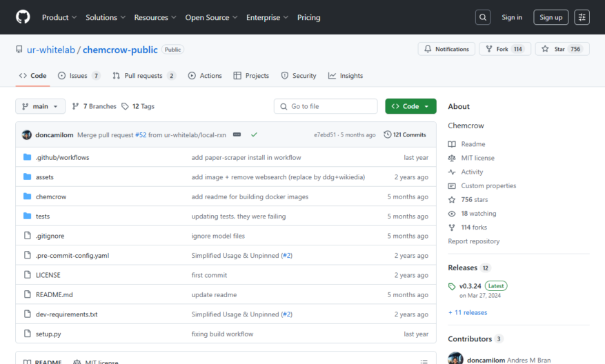Open the chemcrow folder

click(51, 196)
